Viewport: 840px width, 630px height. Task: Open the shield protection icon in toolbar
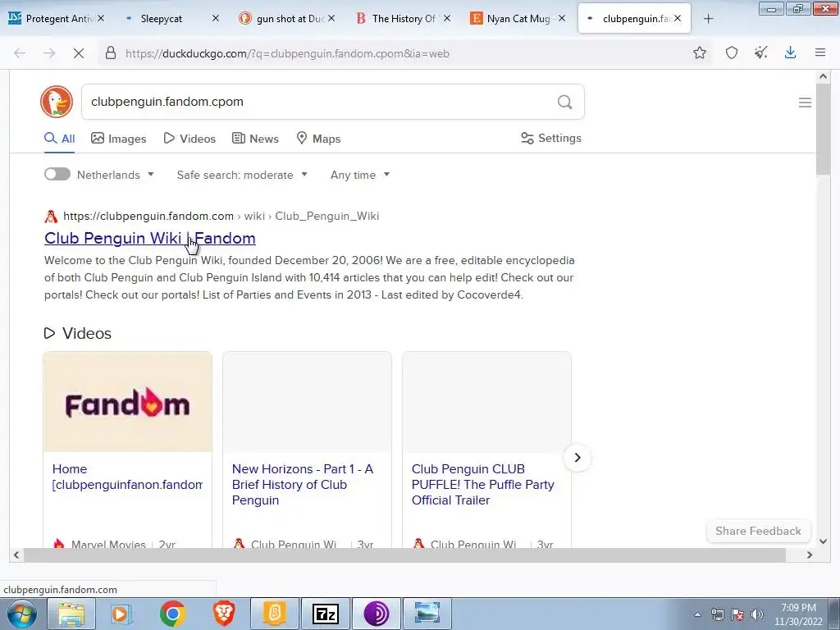(x=731, y=52)
